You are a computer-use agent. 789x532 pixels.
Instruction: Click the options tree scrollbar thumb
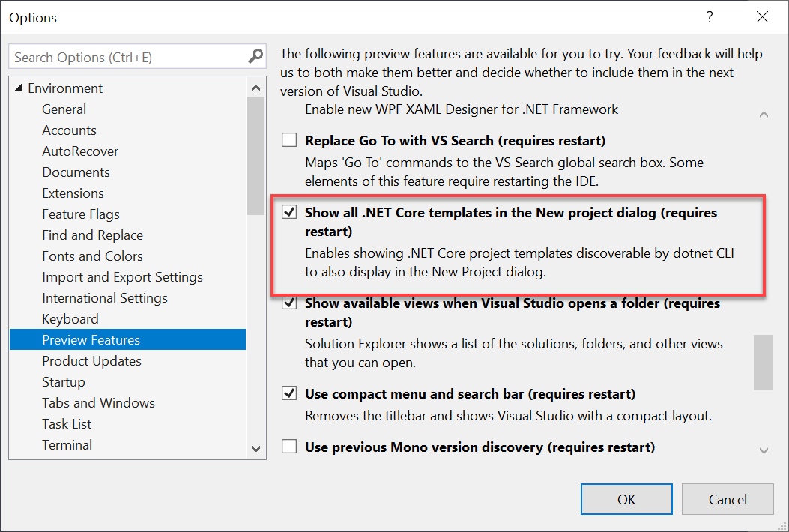[256, 156]
